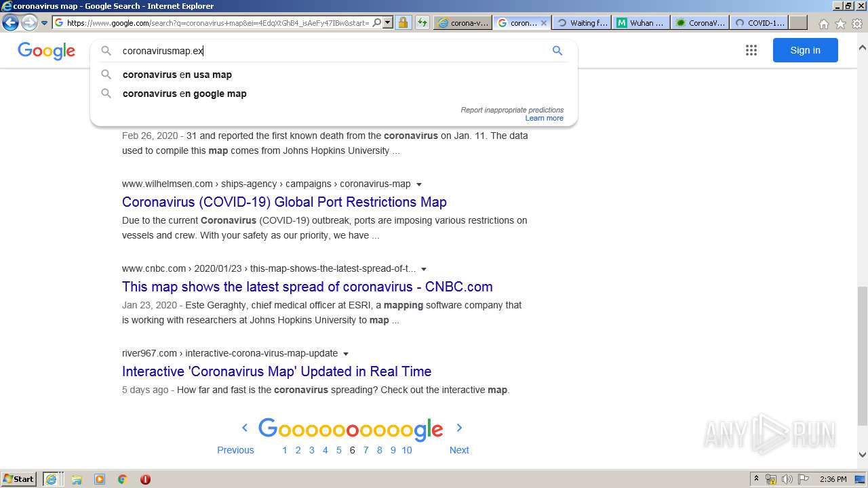
Task: Open 'Interactive Coronavirus Map Updated in Real Time'
Action: (x=277, y=371)
